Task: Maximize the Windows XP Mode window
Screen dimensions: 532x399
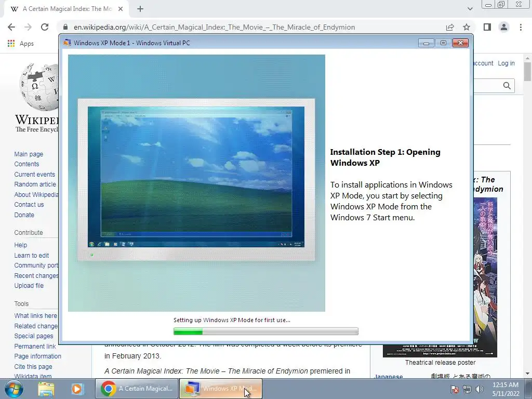Action: (x=443, y=43)
